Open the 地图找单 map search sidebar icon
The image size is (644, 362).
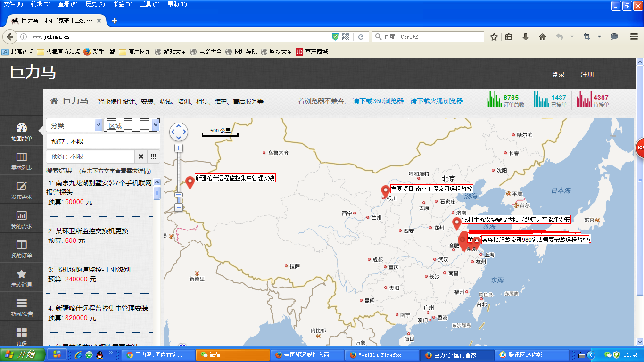point(22,132)
